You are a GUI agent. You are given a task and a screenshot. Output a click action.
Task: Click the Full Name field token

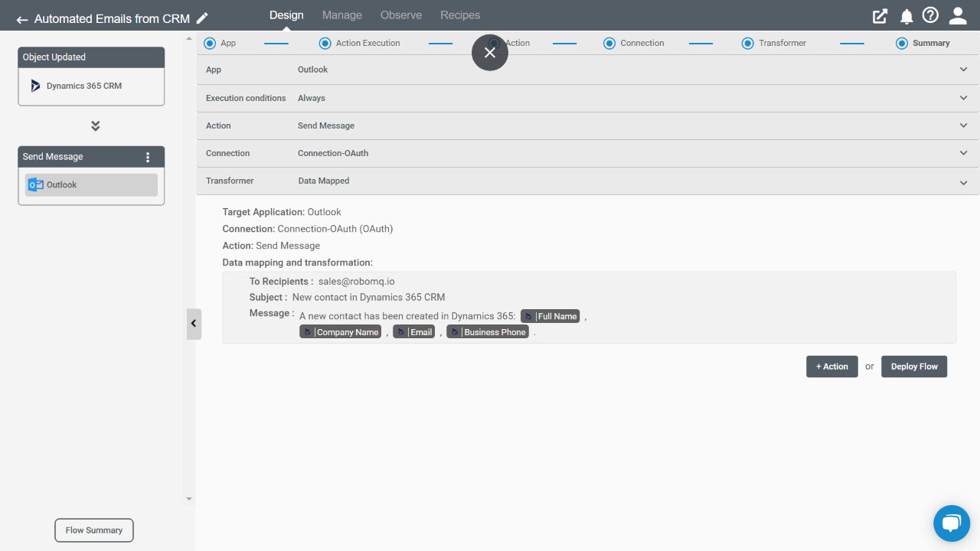tap(550, 316)
